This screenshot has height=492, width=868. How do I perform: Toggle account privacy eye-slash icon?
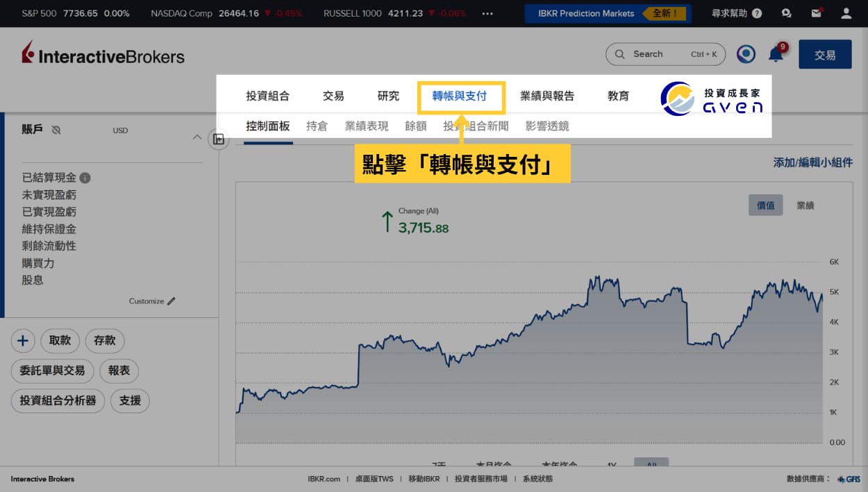coord(56,130)
